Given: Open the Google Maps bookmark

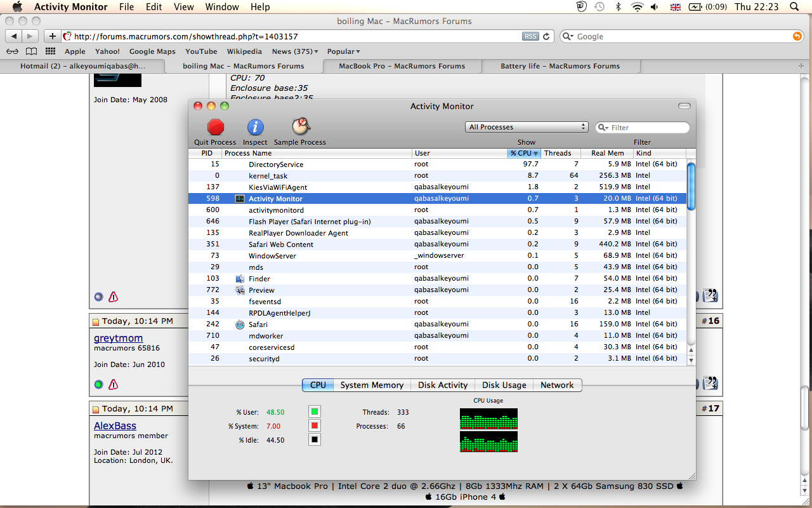Looking at the screenshot, I should click(x=152, y=51).
